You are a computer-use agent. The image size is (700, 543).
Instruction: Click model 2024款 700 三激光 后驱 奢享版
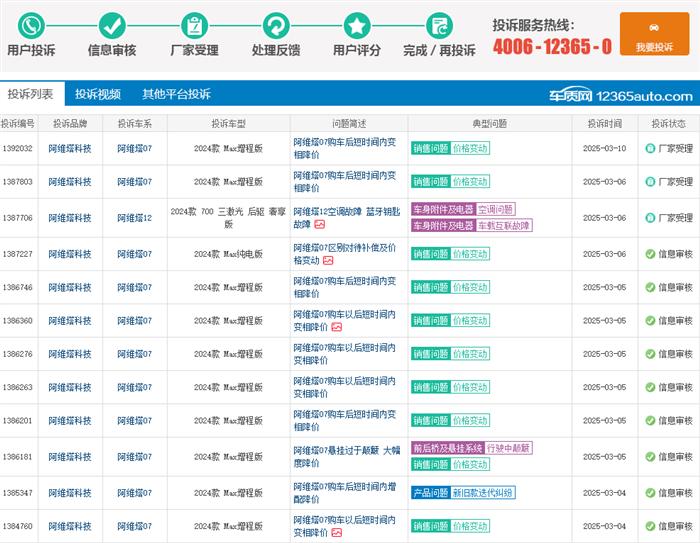point(229,218)
